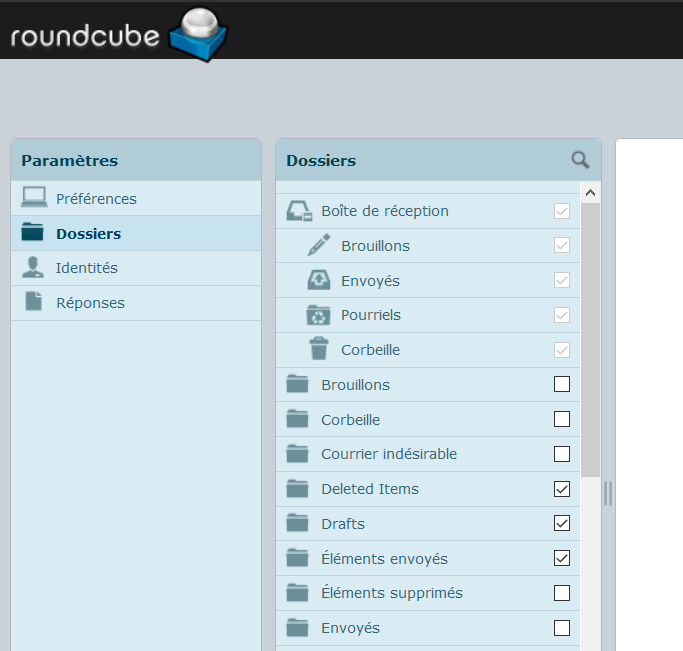Click the Identités person icon
The height and width of the screenshot is (651, 683).
34,268
